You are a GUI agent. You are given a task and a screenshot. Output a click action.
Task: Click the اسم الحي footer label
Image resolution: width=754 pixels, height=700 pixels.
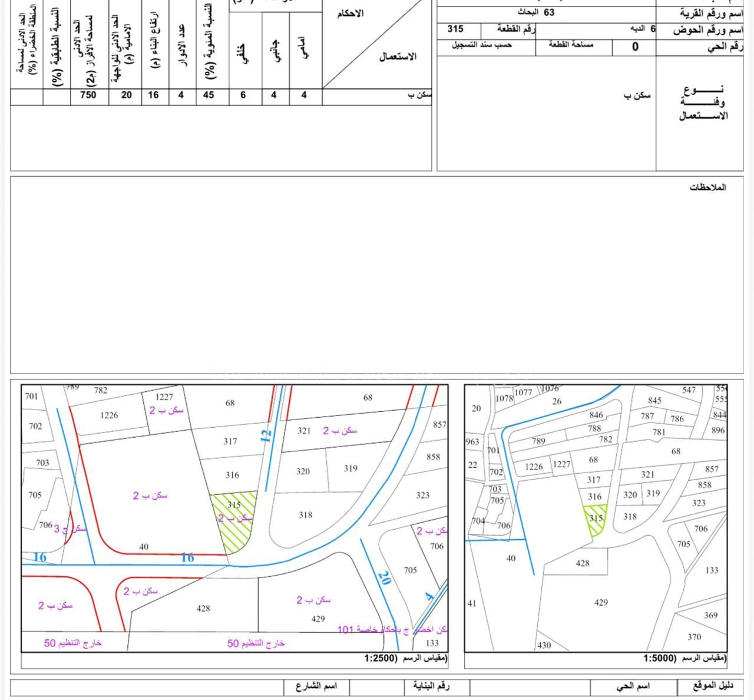click(633, 686)
